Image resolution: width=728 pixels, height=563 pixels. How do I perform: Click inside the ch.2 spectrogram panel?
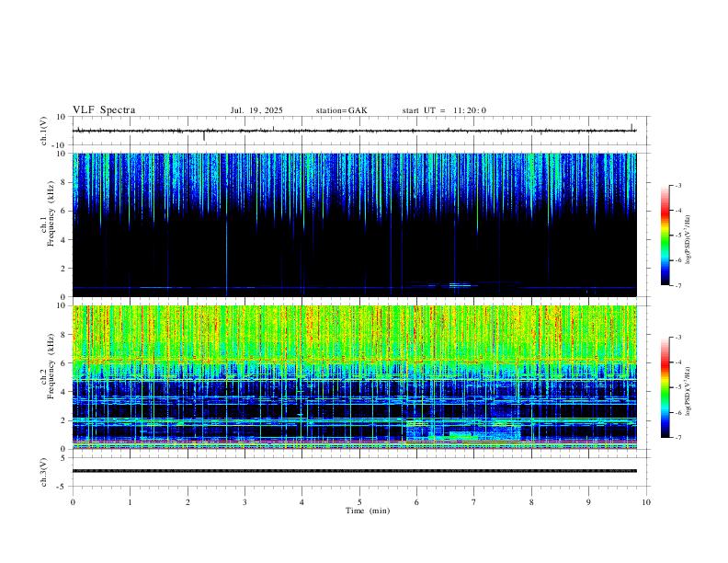point(354,377)
